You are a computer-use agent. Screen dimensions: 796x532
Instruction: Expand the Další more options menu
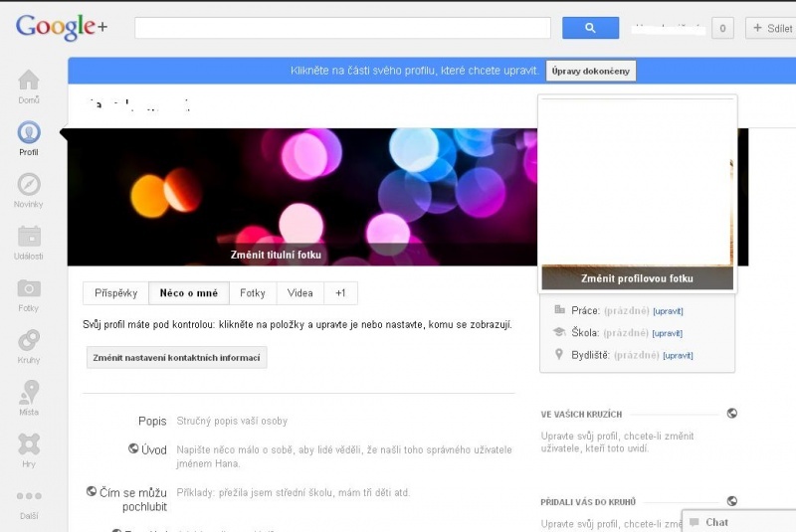(x=29, y=497)
